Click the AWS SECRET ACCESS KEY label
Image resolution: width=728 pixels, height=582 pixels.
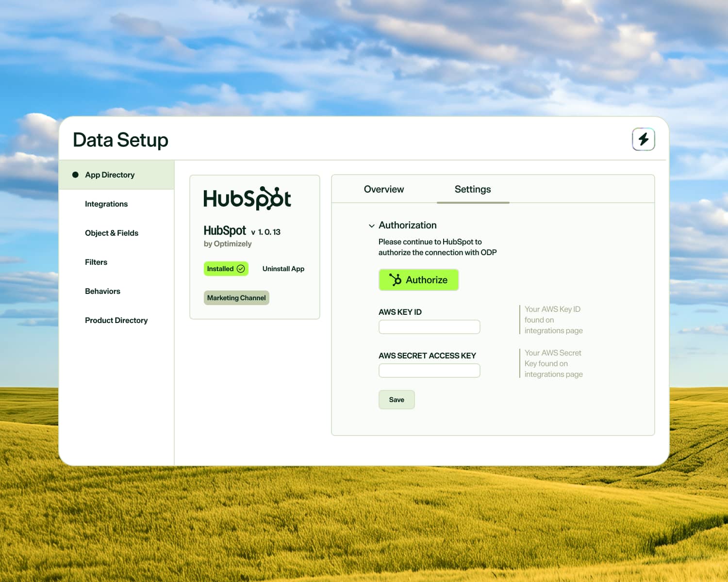(427, 356)
